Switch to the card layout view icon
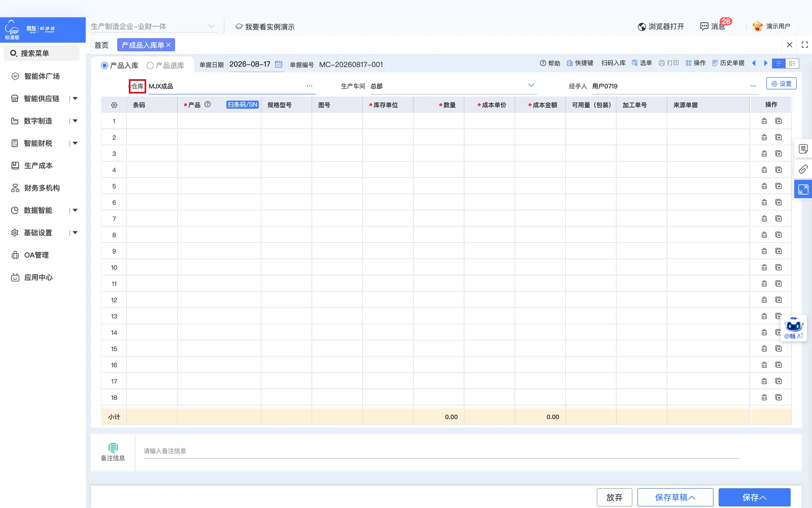812x508 pixels. click(792, 63)
